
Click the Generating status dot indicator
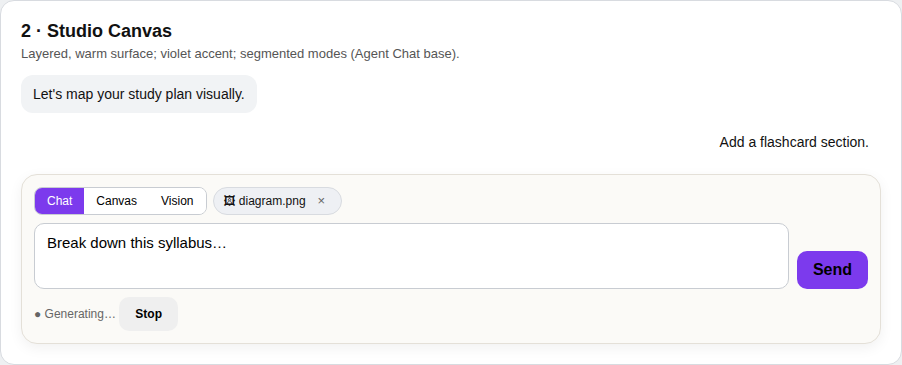37,314
